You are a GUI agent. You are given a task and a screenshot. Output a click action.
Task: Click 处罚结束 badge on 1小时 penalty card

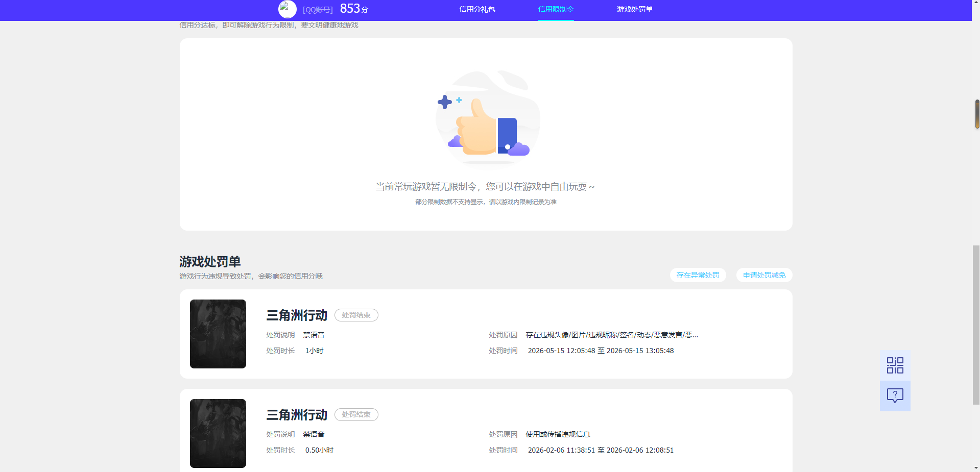pyautogui.click(x=356, y=315)
